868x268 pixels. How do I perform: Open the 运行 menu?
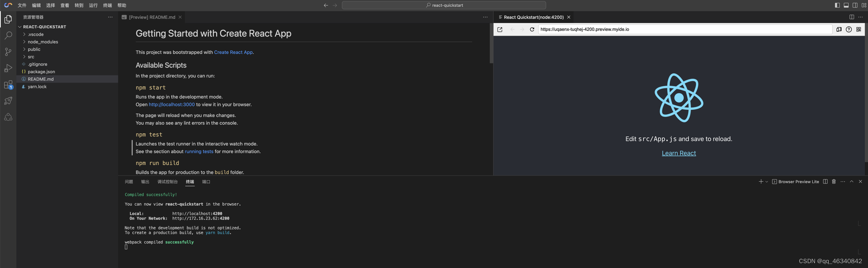(93, 5)
